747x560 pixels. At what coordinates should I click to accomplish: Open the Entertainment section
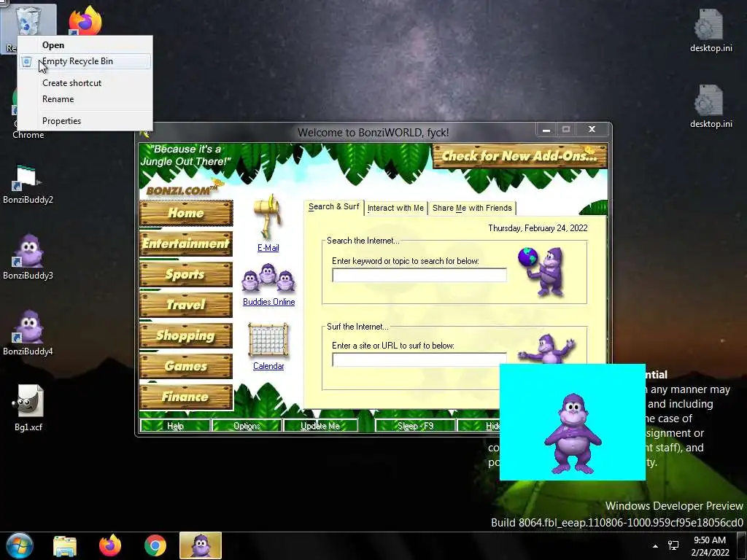[x=186, y=244]
